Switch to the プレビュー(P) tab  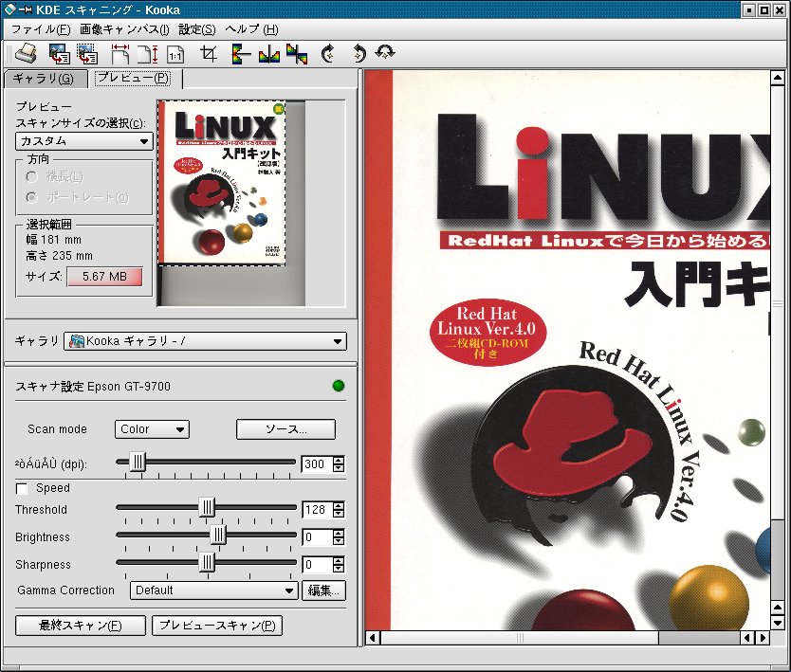point(133,78)
